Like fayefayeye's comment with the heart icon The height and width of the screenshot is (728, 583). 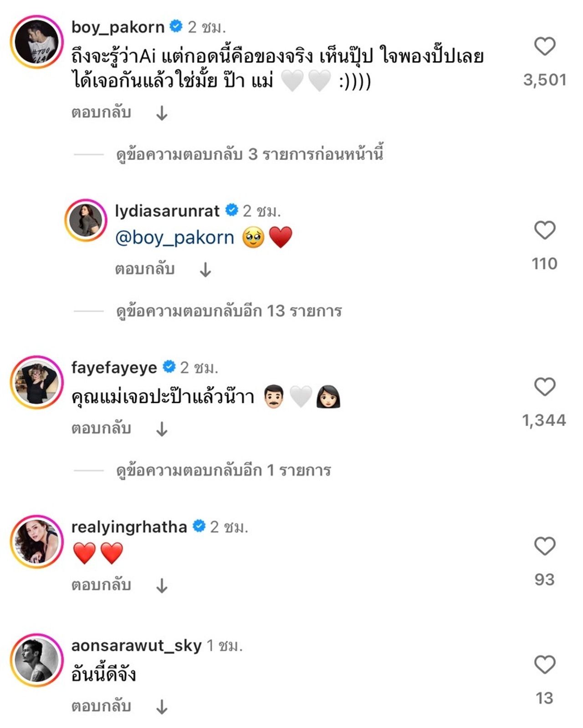pyautogui.click(x=544, y=387)
